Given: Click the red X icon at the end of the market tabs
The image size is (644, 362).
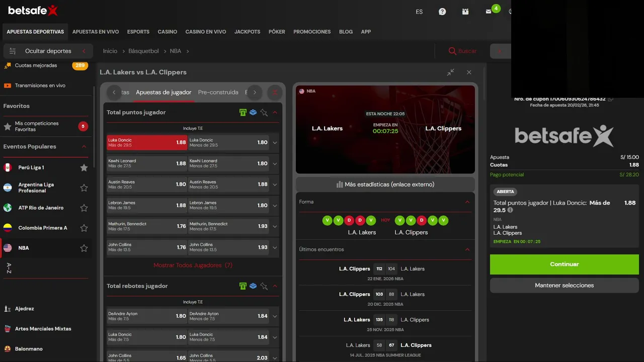Looking at the screenshot, I should click(275, 92).
